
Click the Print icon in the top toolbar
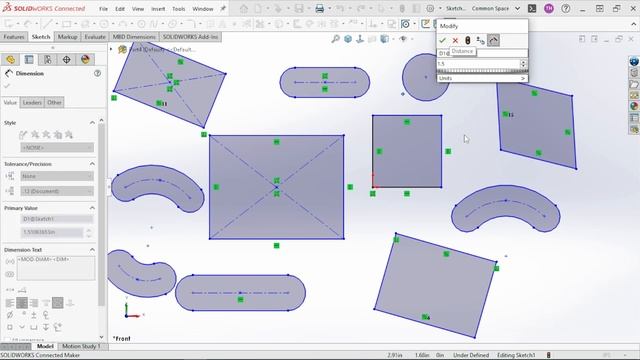320,9
